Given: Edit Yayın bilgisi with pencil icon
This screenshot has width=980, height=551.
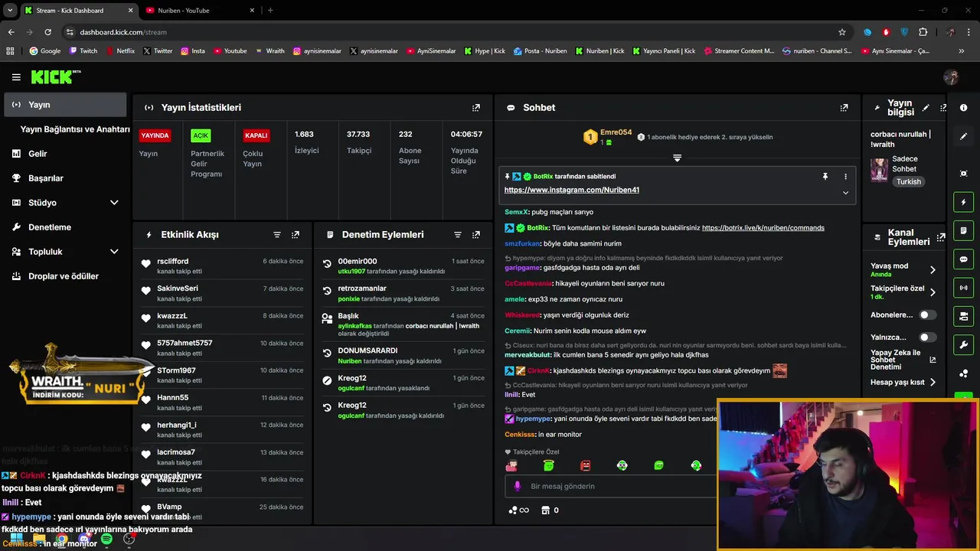Looking at the screenshot, I should click(926, 108).
